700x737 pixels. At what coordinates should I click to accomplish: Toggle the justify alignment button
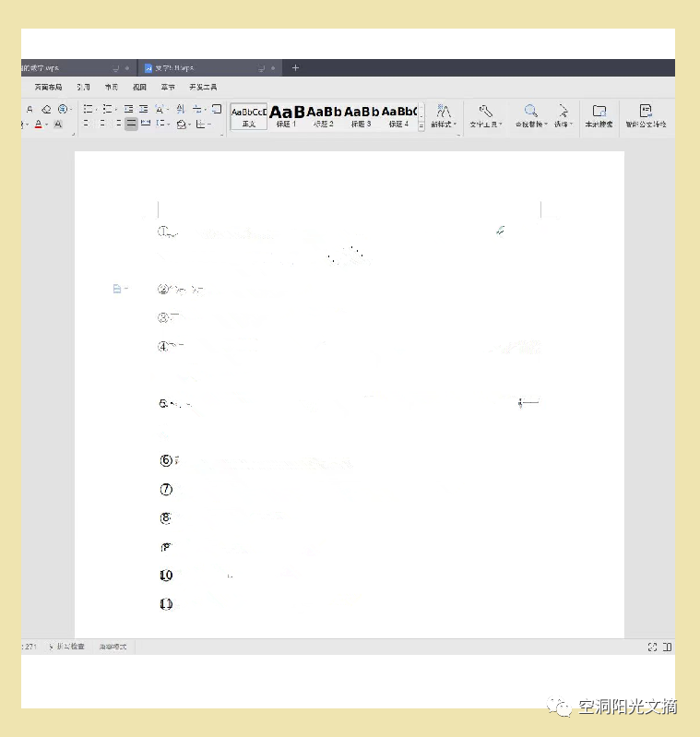coord(131,124)
